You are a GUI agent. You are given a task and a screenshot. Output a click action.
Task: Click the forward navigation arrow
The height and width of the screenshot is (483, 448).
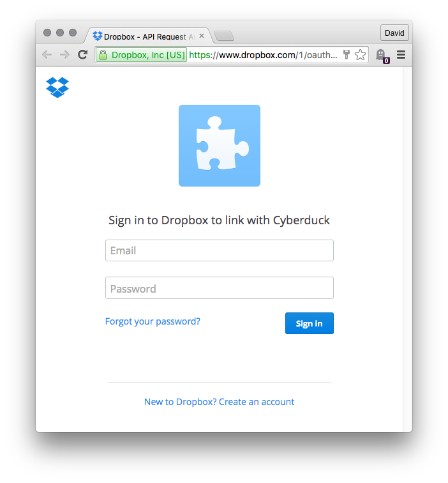(x=64, y=55)
